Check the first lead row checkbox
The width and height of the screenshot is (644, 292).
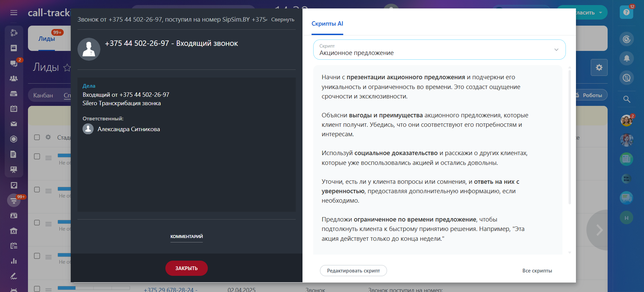[x=37, y=156]
